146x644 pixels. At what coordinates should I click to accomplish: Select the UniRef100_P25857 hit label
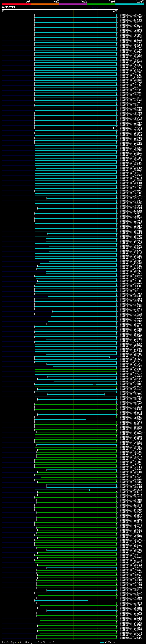coord(131,180)
